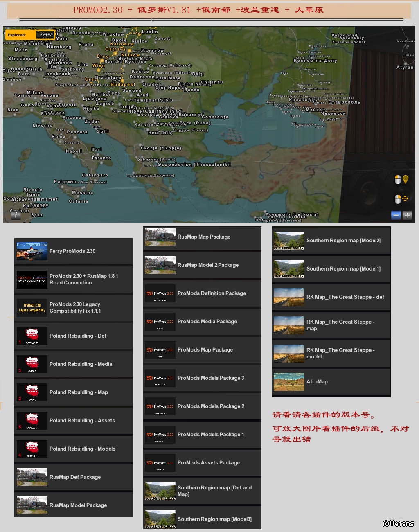Open the AfroMap mod thumbnail
The image size is (419, 532).
289,382
